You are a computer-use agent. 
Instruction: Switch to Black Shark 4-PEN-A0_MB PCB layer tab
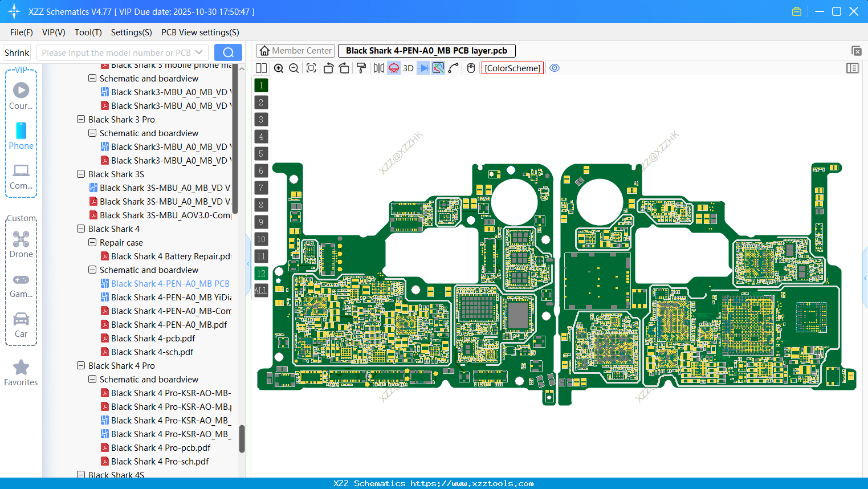tap(427, 51)
